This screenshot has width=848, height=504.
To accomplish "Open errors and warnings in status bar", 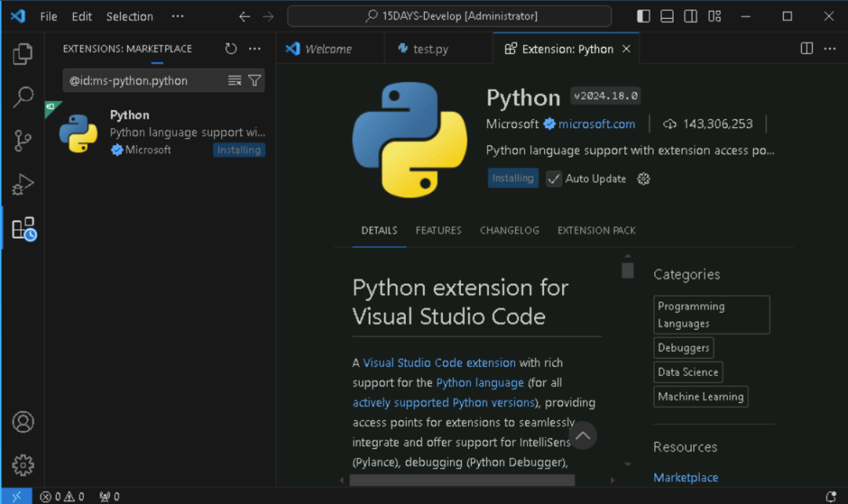I will click(x=62, y=496).
